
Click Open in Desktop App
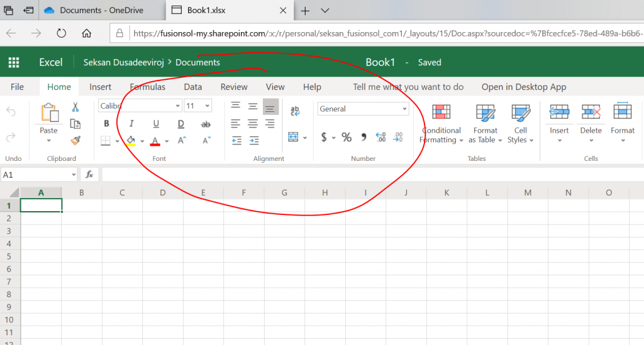523,87
